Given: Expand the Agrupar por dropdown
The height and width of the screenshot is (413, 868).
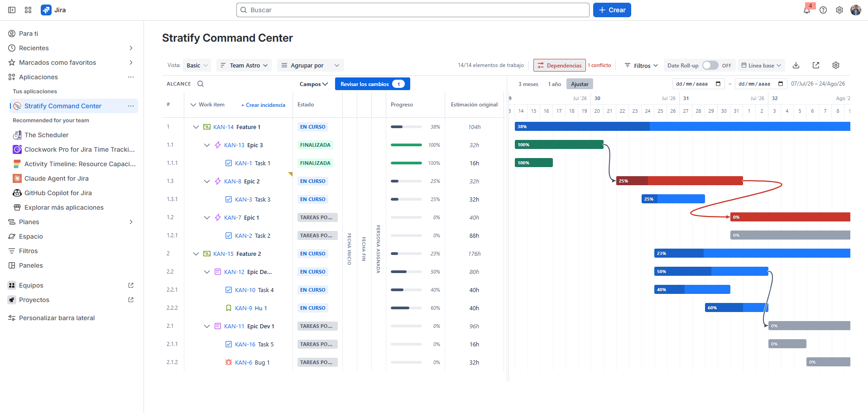Looking at the screenshot, I should (311, 65).
